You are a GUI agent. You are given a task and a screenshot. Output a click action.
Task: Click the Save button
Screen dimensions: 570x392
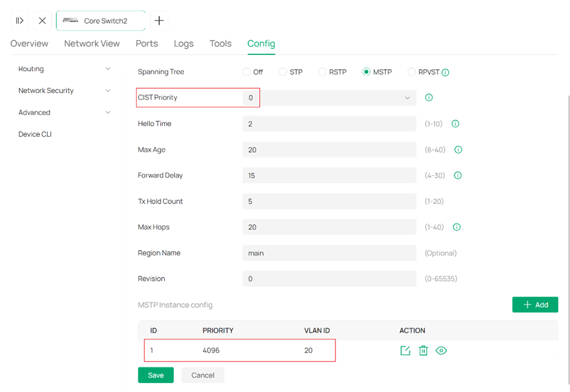(x=156, y=375)
